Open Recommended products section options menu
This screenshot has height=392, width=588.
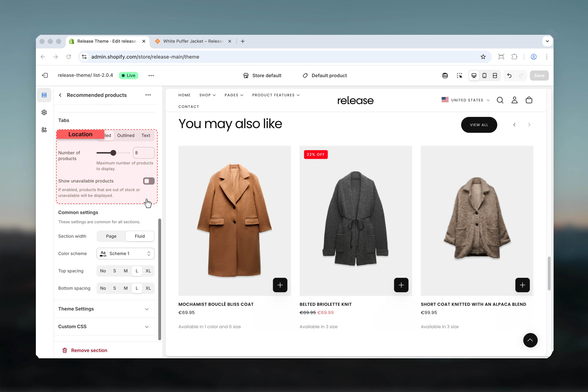tap(148, 95)
